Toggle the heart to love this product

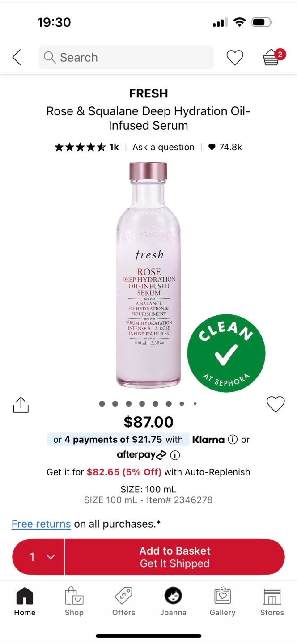(276, 404)
